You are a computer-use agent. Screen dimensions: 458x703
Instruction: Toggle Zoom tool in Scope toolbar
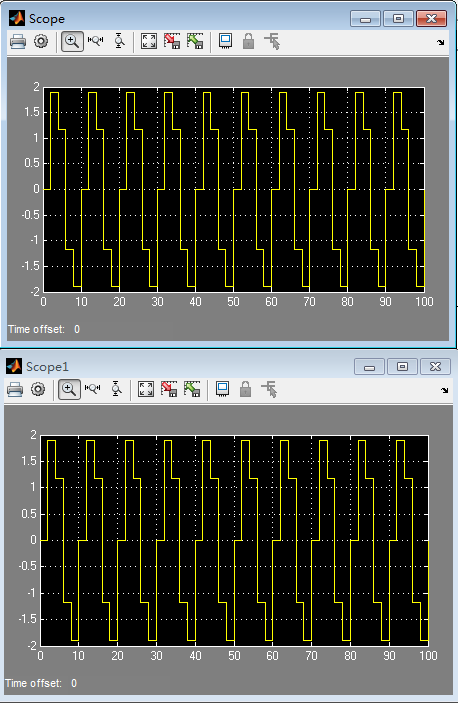pyautogui.click(x=72, y=42)
